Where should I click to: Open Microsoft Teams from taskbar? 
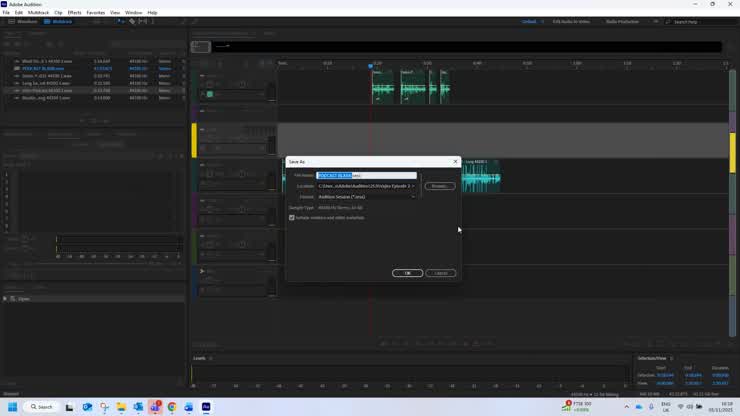tap(155, 407)
